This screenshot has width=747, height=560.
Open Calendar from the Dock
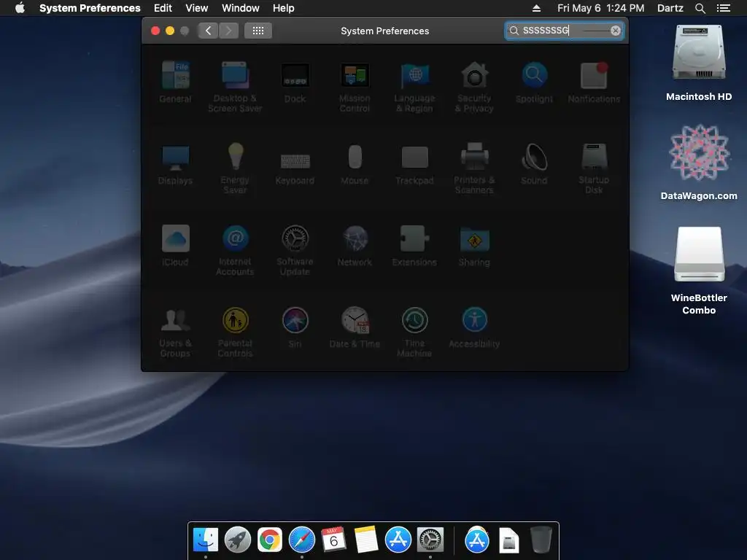pos(333,540)
